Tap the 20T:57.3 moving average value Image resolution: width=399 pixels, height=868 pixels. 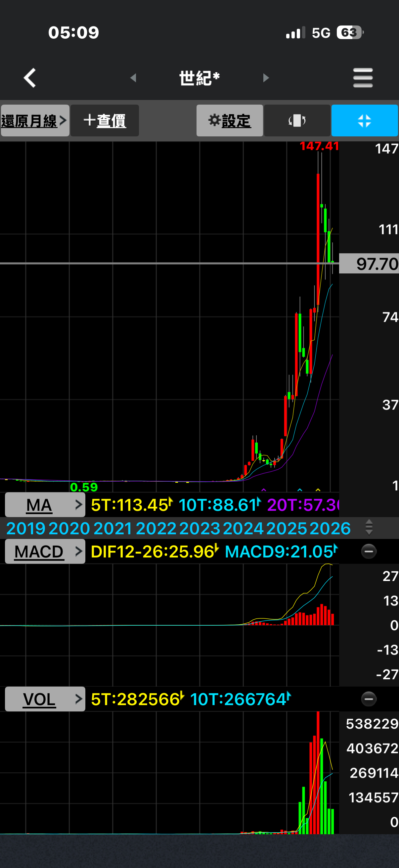[303, 505]
